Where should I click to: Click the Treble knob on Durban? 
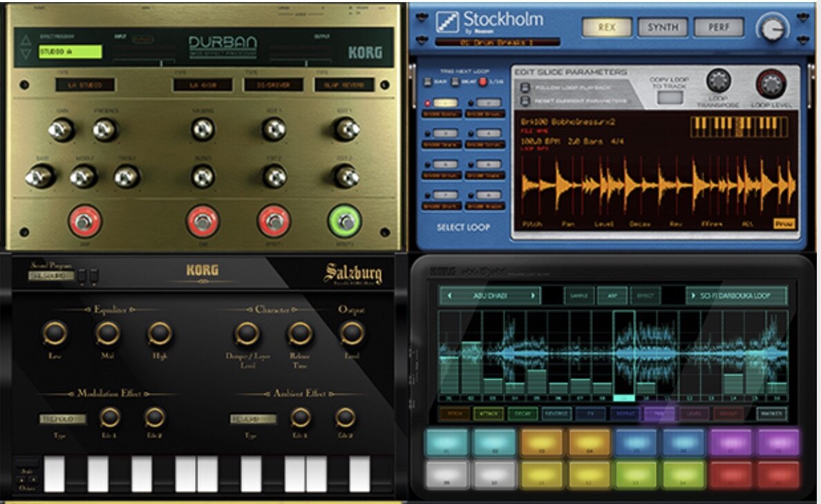click(126, 177)
